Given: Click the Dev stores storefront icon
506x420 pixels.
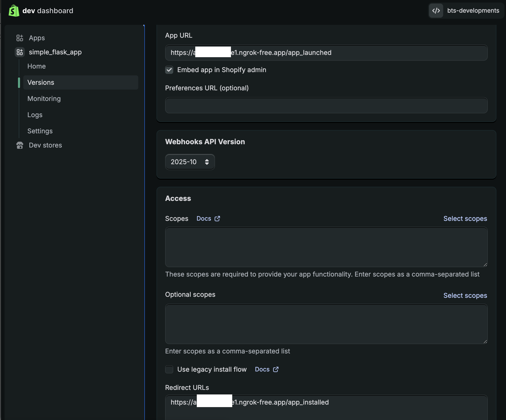Looking at the screenshot, I should [20, 145].
